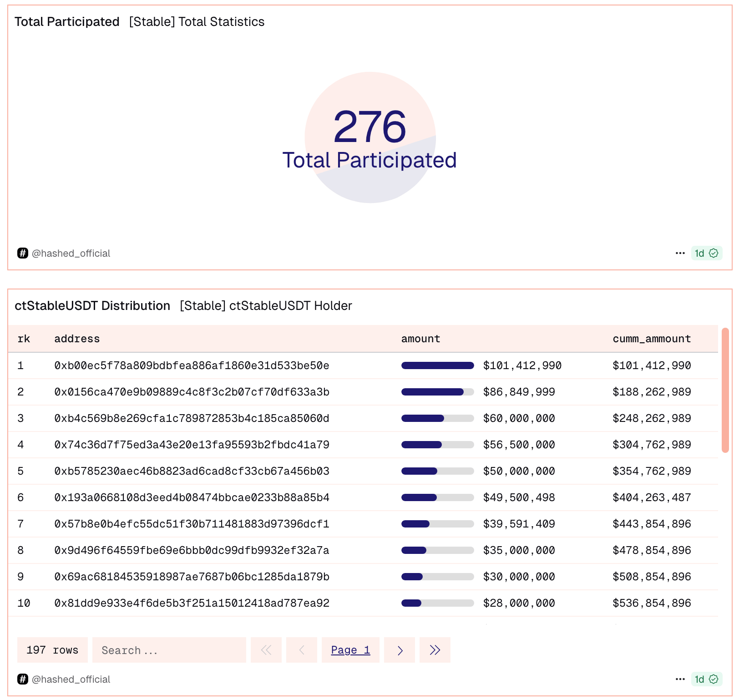Screen dimensions: 739x700
Task: Open the ctStableUSDT Distribution title link
Action: click(x=92, y=306)
